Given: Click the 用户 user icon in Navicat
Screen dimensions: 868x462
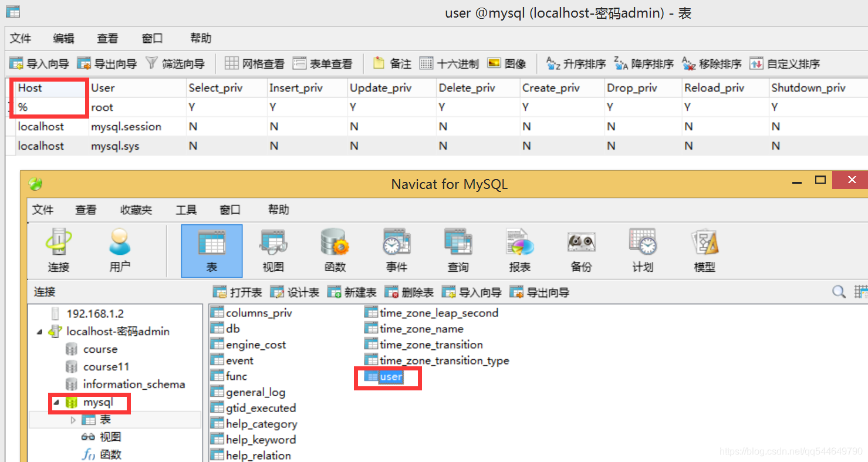Looking at the screenshot, I should [120, 251].
